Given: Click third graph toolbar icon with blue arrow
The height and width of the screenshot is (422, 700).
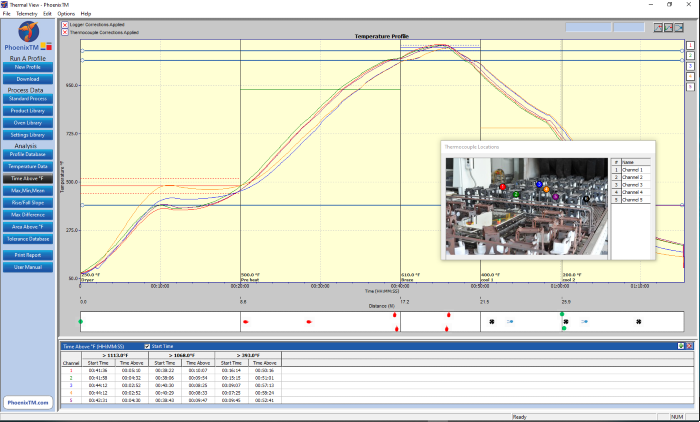Looking at the screenshot, I should [x=679, y=28].
